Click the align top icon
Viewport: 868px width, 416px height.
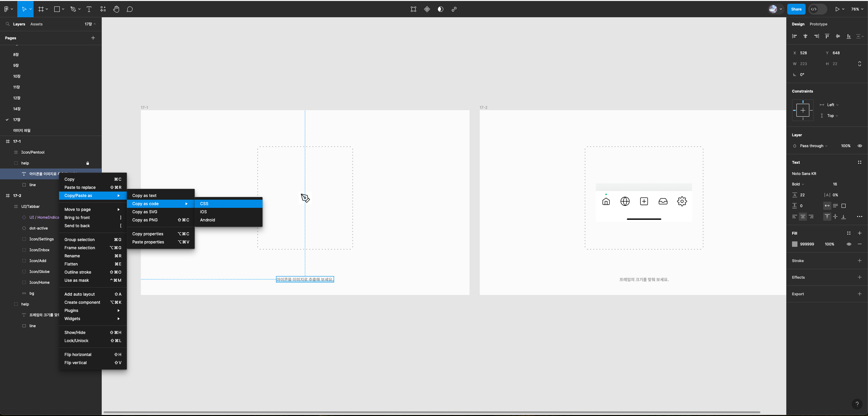827,36
